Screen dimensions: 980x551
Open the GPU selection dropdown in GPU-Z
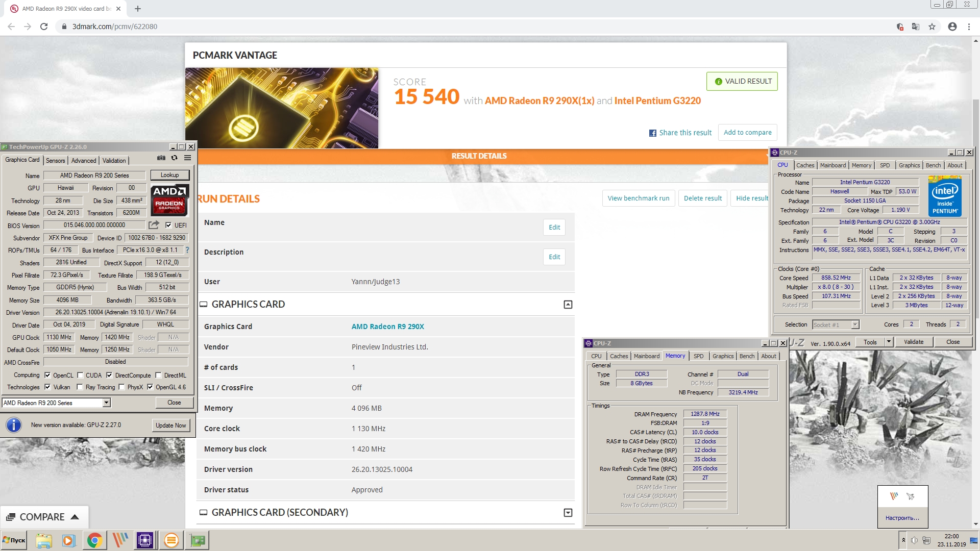(106, 403)
